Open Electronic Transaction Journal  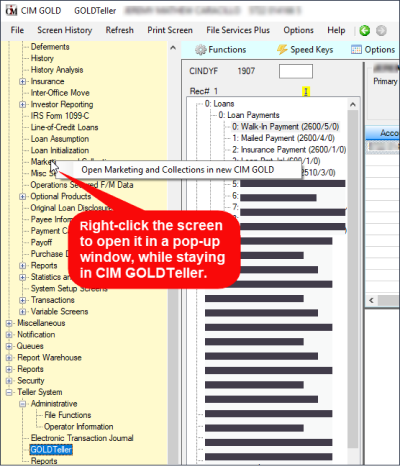(x=82, y=438)
